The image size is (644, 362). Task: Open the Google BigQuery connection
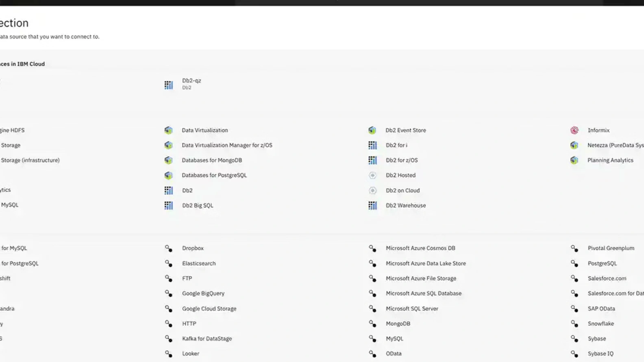coord(203,293)
